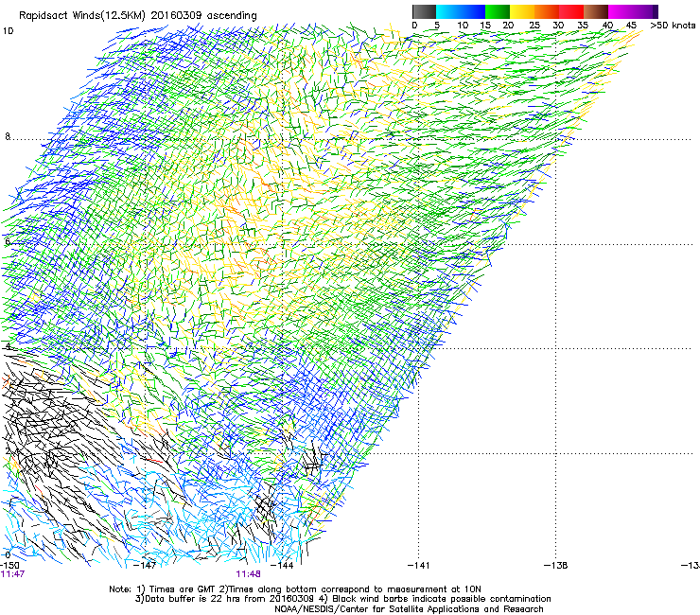This screenshot has width=700, height=615.
Task: Click the 'Times are GMT' note line
Action: click(295, 589)
